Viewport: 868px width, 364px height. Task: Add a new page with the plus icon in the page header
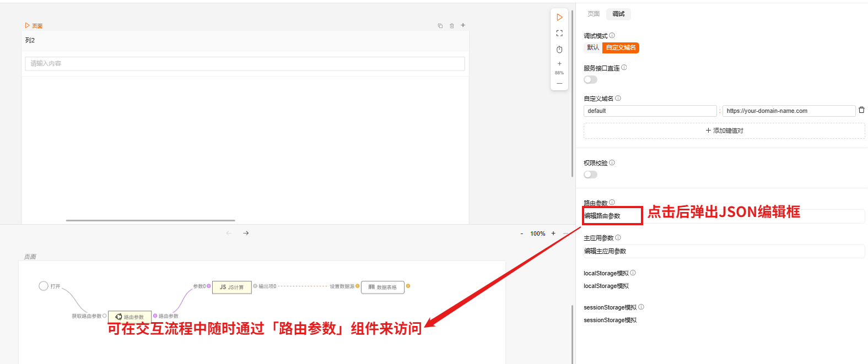[x=463, y=25]
